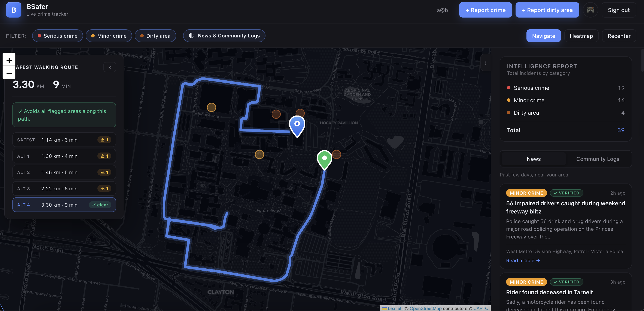Screen dimensions: 644x311
Task: Toggle the Minor crime filter
Action: tap(109, 36)
